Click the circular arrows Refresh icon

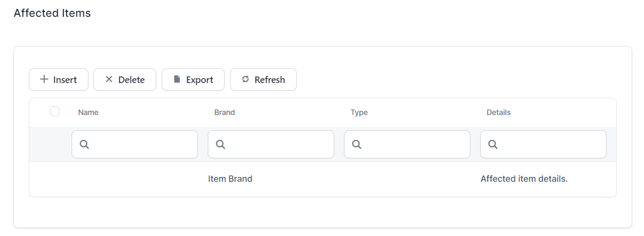point(245,79)
